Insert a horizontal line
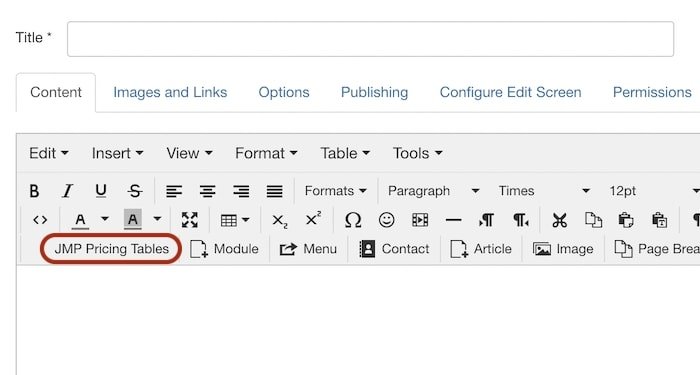 pyautogui.click(x=453, y=220)
